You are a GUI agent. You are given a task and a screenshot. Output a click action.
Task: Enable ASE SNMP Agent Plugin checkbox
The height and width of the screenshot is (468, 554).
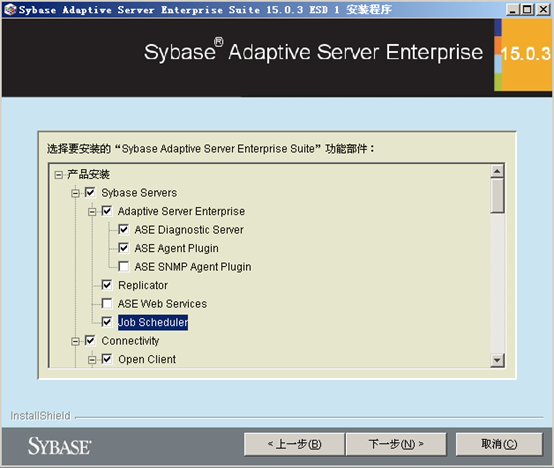click(123, 266)
